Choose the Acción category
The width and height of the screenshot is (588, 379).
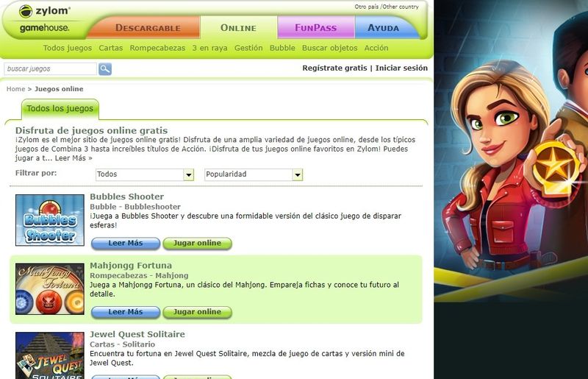(376, 48)
